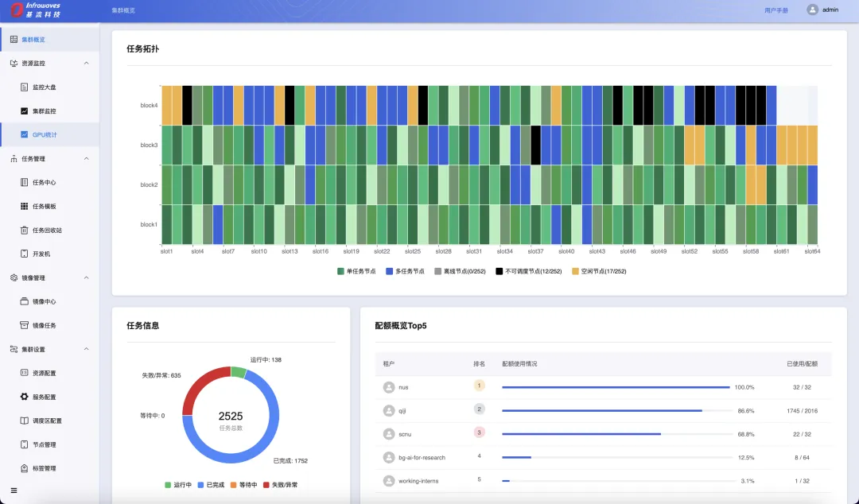Click the scnu 68.8% quota progress bar
Image resolution: width=859 pixels, height=504 pixels.
(617, 434)
